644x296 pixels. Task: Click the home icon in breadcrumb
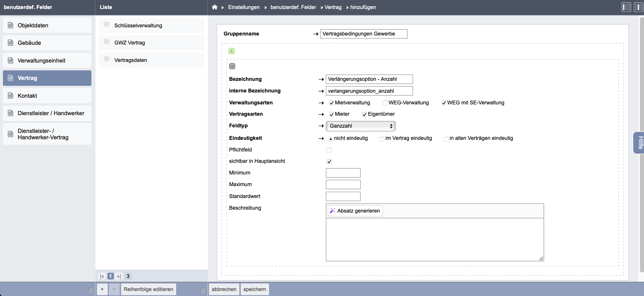point(215,7)
